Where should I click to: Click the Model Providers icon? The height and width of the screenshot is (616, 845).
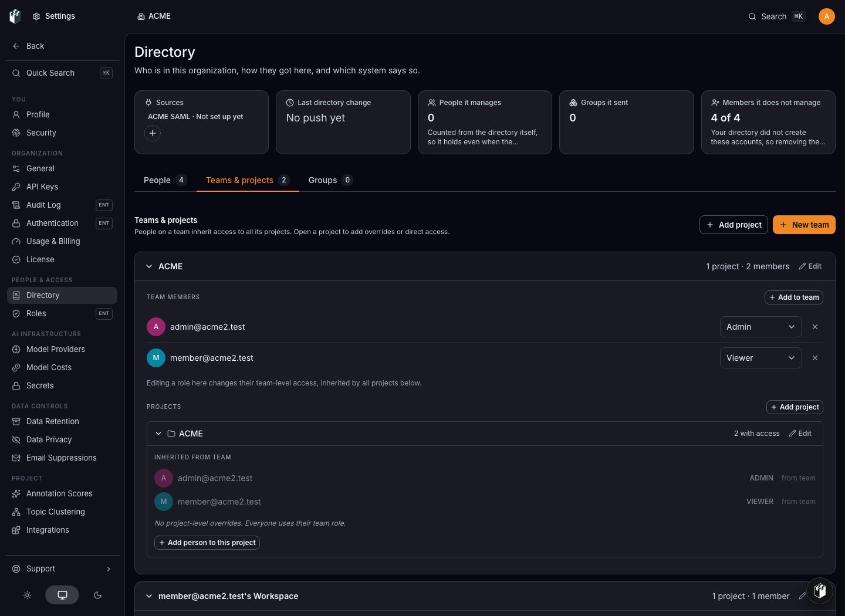pos(16,349)
